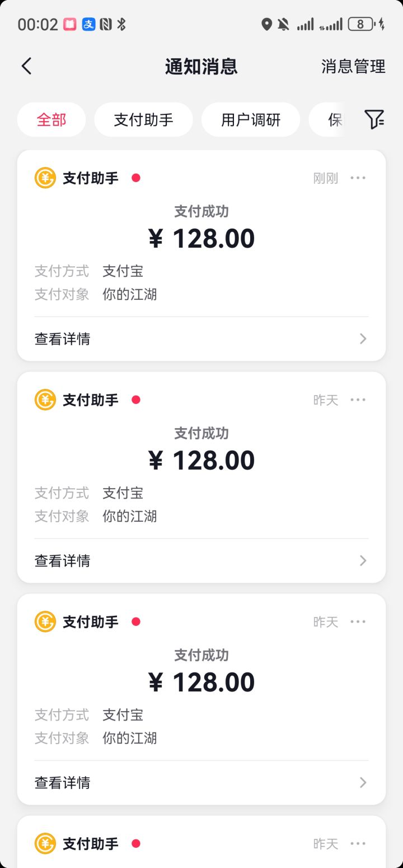The width and height of the screenshot is (403, 868).
Task: Switch to the 支付助手 filter tab
Action: point(143,120)
